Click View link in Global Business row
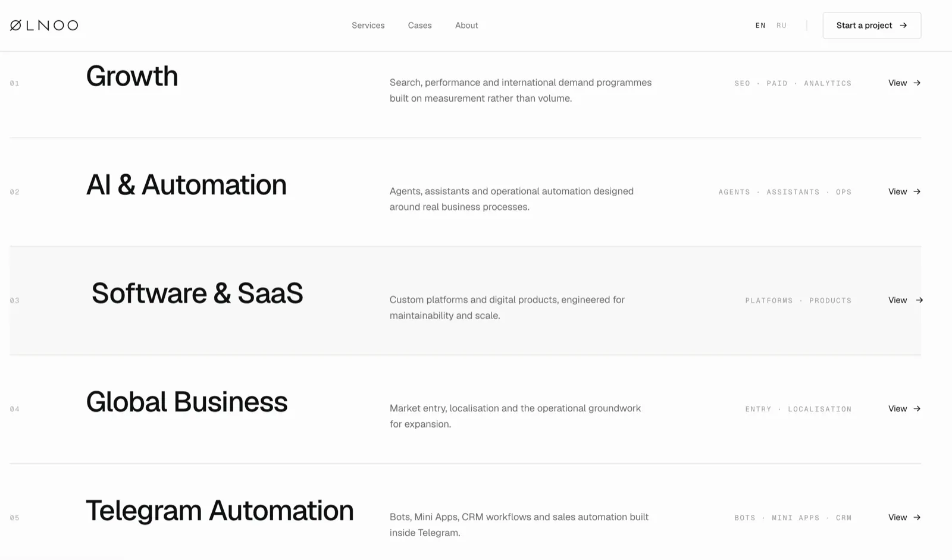The image size is (952, 560). pos(897,408)
